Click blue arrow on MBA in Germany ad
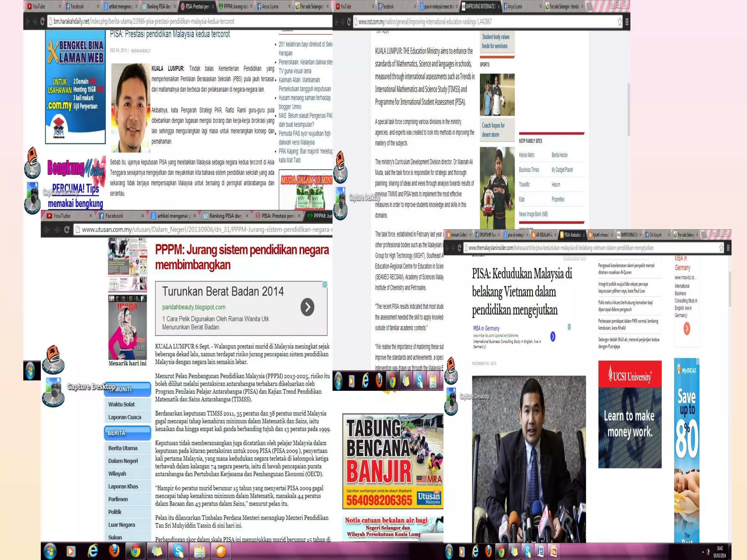 coord(553,337)
